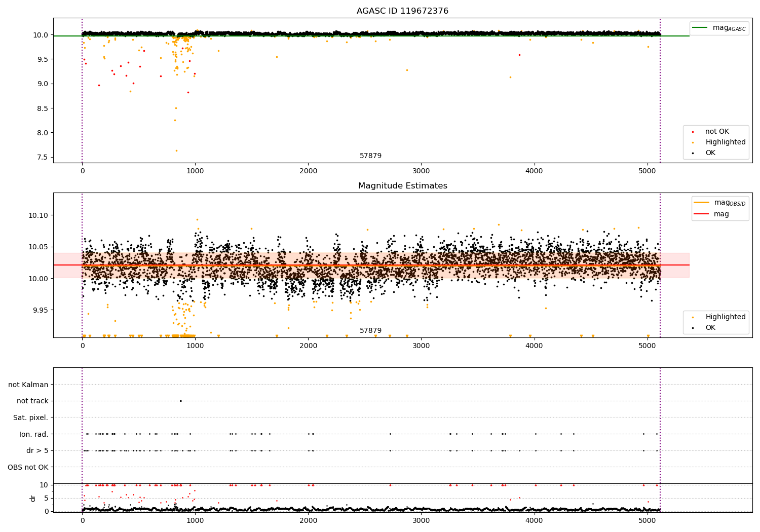
Task: Click the '10.10' y-axis tick label
Action: [39, 215]
